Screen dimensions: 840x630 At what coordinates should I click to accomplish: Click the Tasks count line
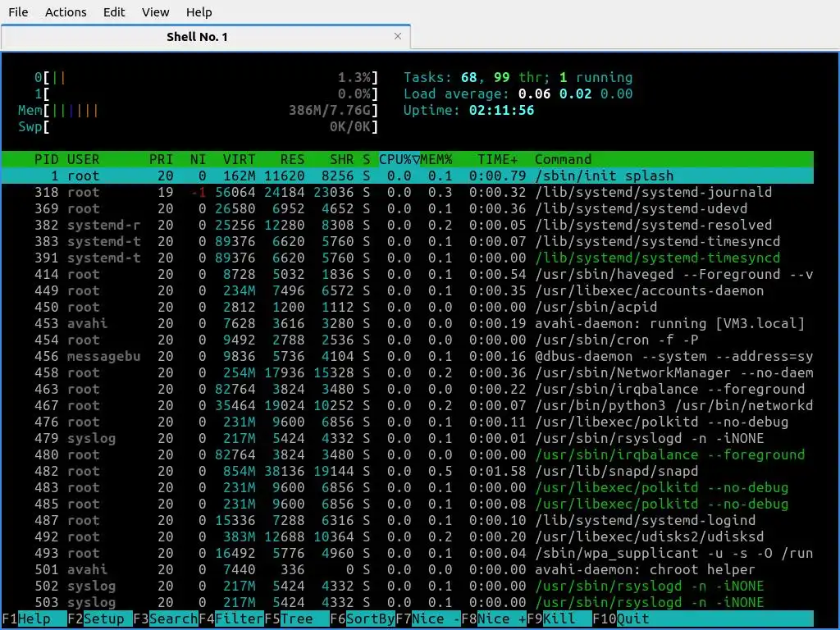tap(518, 77)
